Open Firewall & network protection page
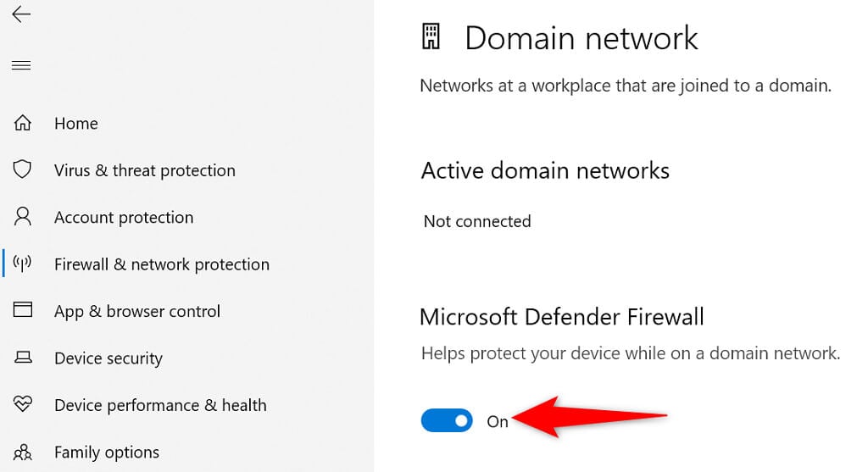868x472 pixels. (161, 264)
